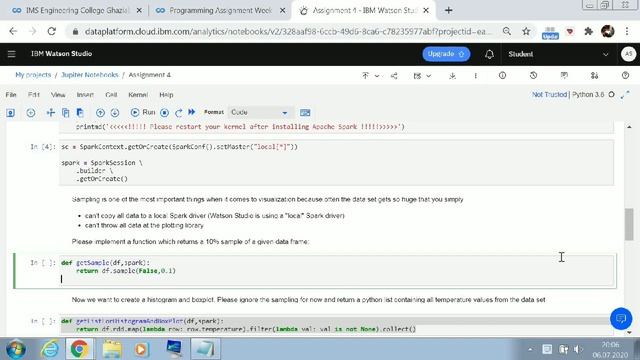Open the Kernel menu
Viewport: 640px width, 360px height.
pos(138,95)
